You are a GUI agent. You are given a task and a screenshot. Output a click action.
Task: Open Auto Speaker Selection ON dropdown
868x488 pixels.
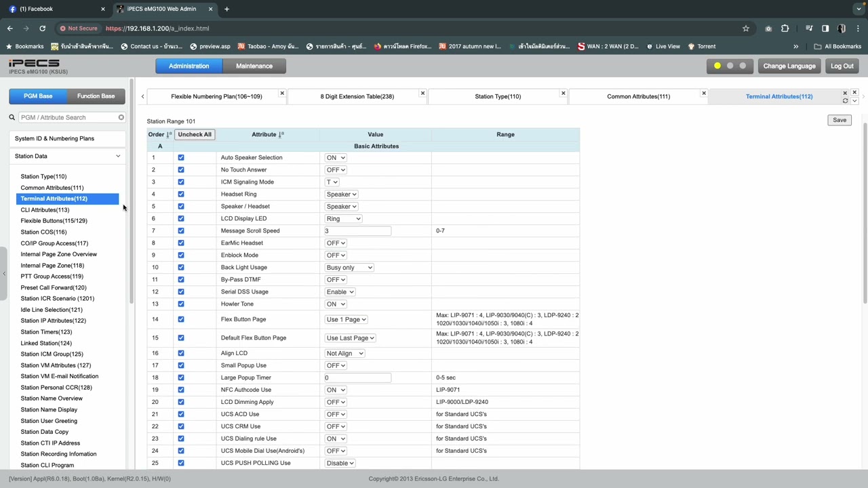click(x=336, y=157)
